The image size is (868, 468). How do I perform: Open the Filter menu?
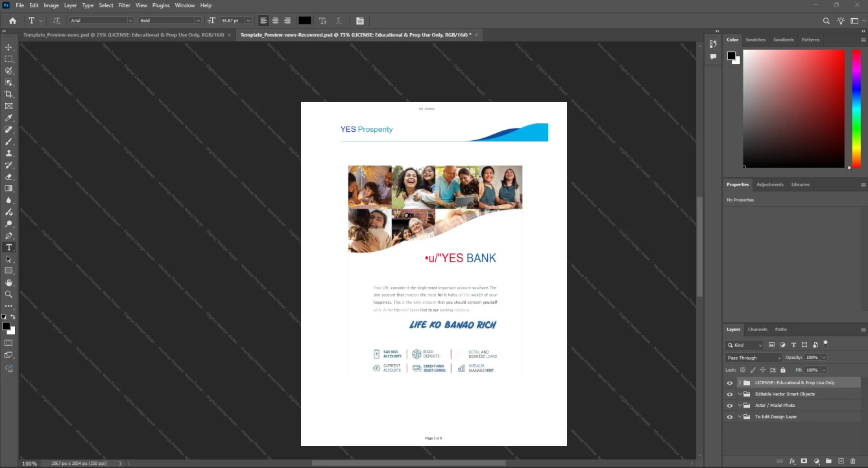click(124, 5)
